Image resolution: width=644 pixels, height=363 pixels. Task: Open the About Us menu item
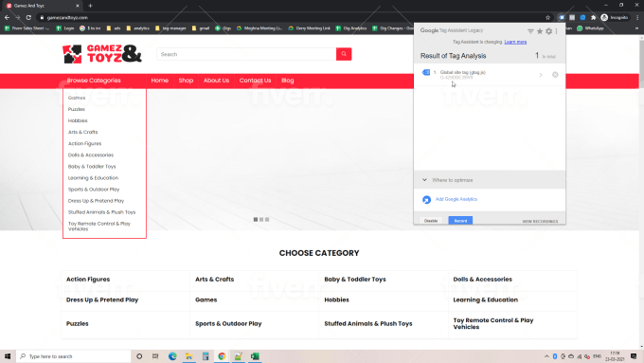tap(216, 81)
